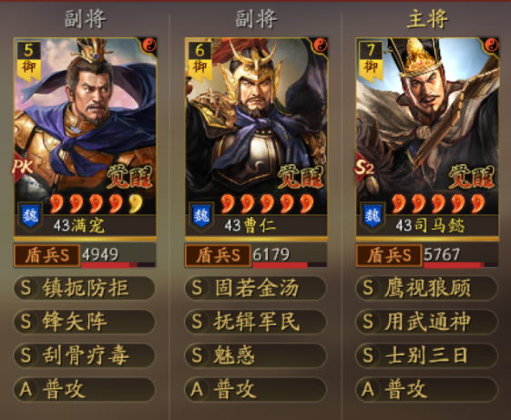Viewport: 511px width, 420px height.
Task: Open the 鹰视狼顾 skill
Action: click(x=426, y=288)
